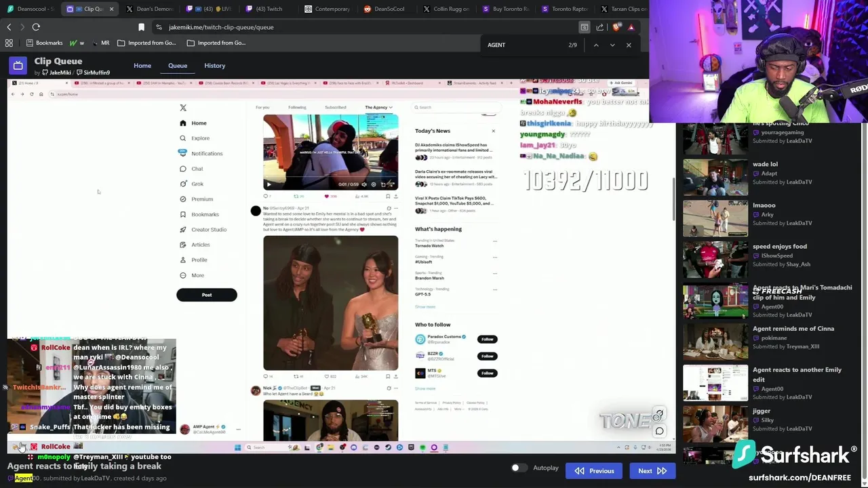868x488 pixels.
Task: Open the Bookmarks folder in bookmarks bar
Action: coord(44,43)
